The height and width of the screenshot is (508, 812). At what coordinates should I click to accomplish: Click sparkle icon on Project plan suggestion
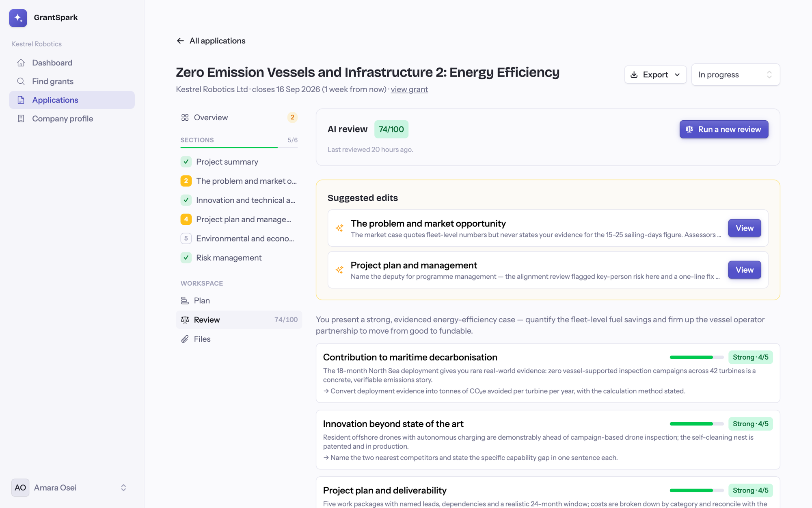coord(339,270)
